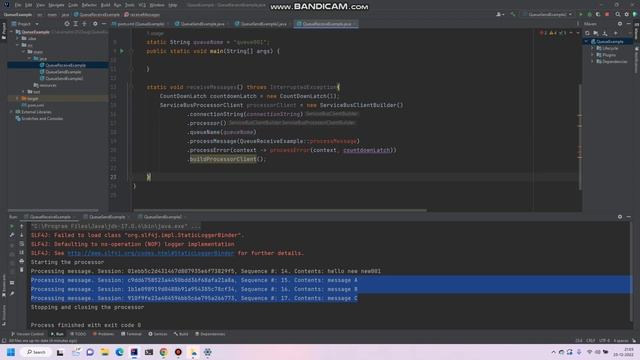640x360 pixels.
Task: Rerun program using green arrow in Run panel
Action: 12,226
